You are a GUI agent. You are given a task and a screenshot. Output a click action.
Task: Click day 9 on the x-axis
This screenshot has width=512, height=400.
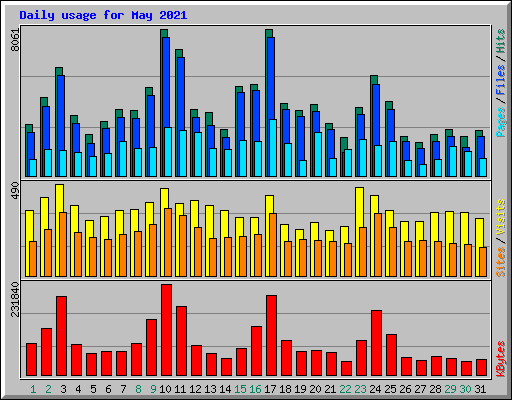pyautogui.click(x=153, y=389)
